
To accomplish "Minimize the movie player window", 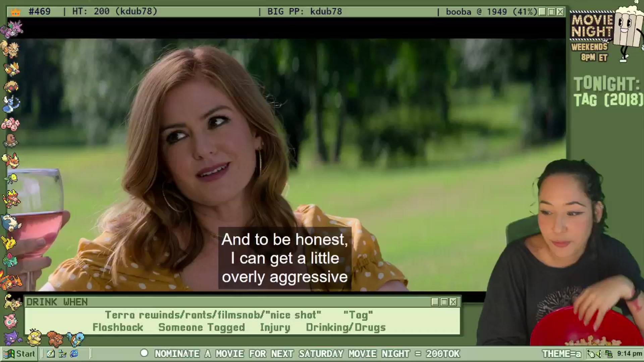I will 542,12.
